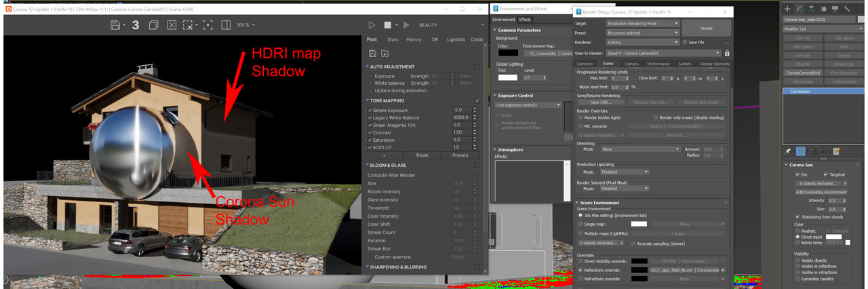
Task: Click the history number 3 toolbar icon
Action: [136, 25]
